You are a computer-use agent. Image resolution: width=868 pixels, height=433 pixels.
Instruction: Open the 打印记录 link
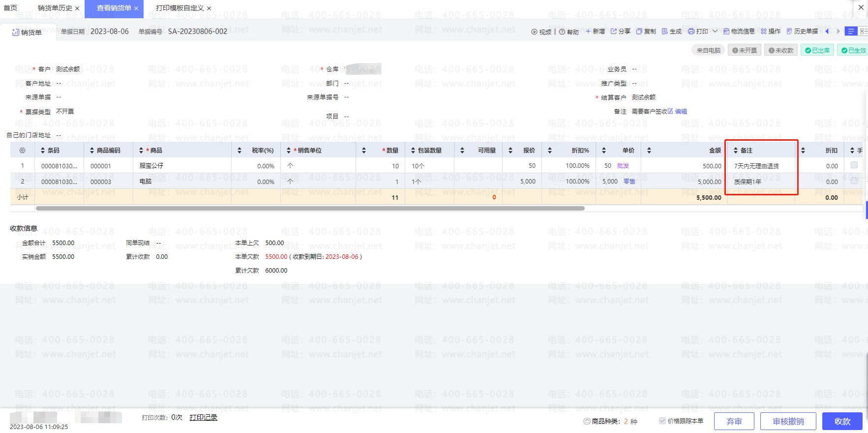204,417
